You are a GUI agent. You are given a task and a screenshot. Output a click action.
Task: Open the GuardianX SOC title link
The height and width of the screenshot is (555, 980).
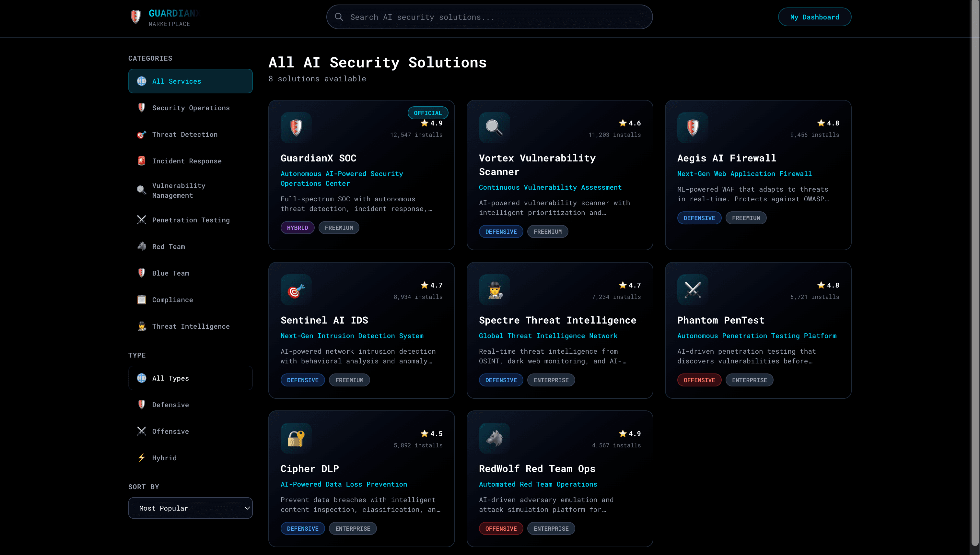click(x=318, y=158)
